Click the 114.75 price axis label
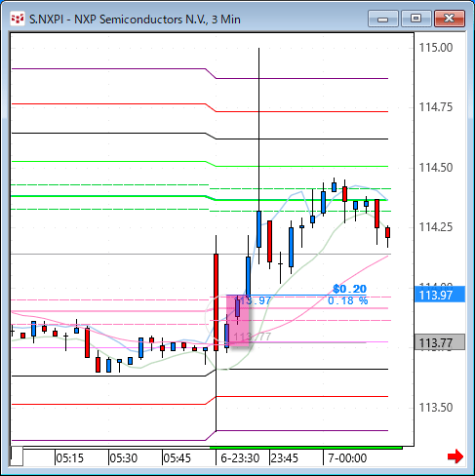475x476 pixels. (x=436, y=107)
